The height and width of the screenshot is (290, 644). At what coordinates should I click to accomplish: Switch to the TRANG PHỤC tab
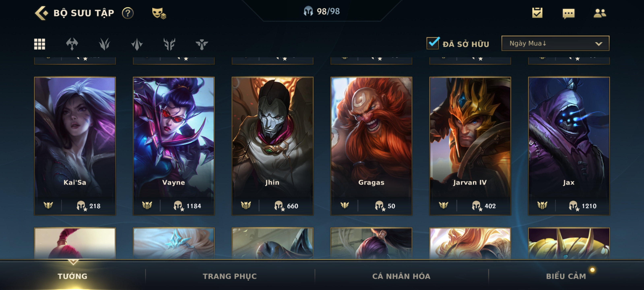click(229, 276)
